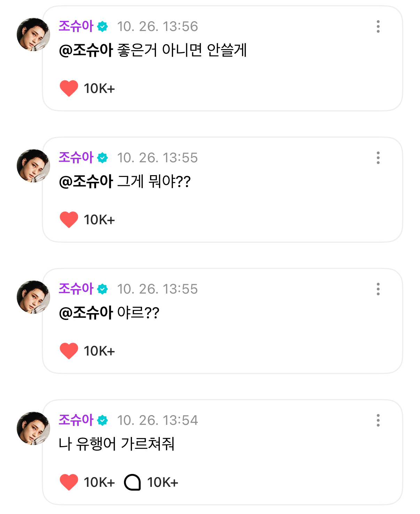
Task: Open avatar on 좋은거 아니면 안쓸게 comment
Action: (x=33, y=34)
